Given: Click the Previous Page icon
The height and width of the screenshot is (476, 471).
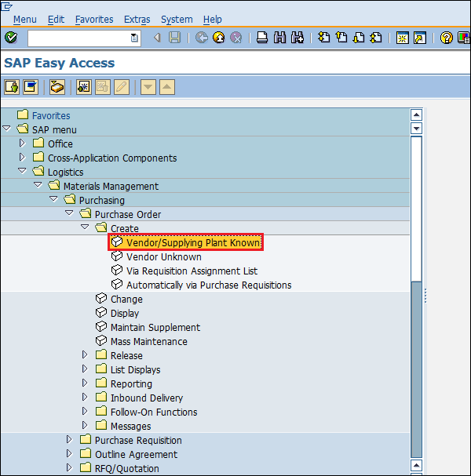Looking at the screenshot, I should click(341, 38).
